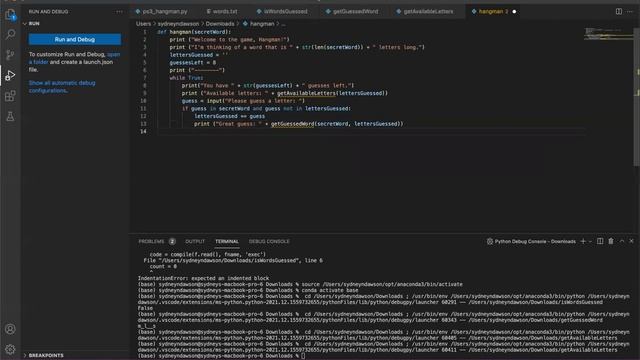Split the terminal panel

pos(600,241)
